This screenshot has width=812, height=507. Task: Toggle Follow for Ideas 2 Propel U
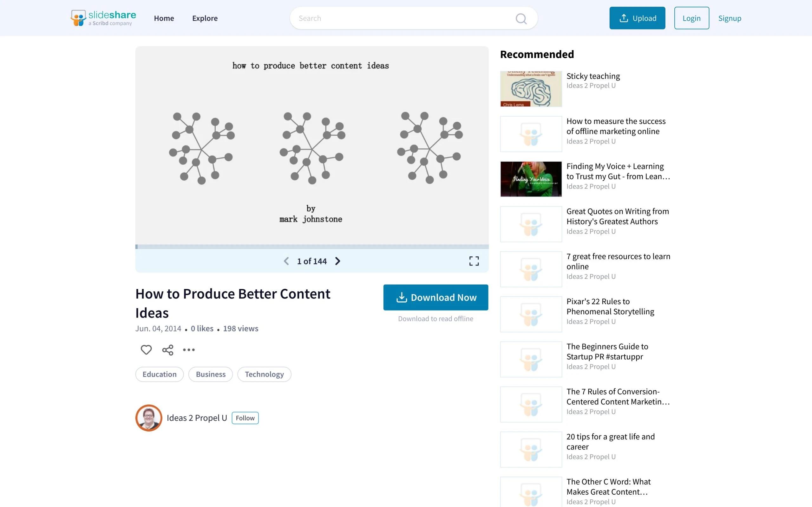click(245, 418)
